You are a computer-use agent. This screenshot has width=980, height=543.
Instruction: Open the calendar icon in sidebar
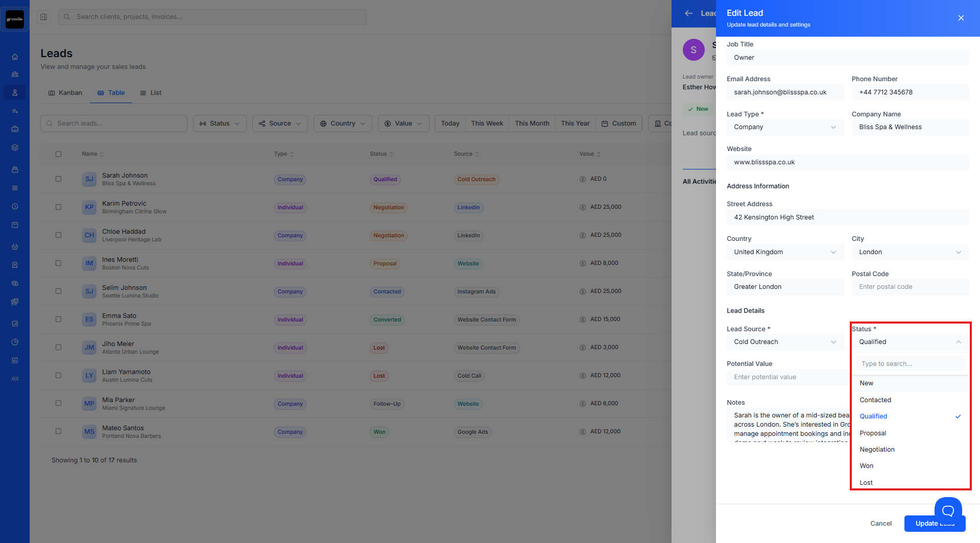pyautogui.click(x=15, y=225)
